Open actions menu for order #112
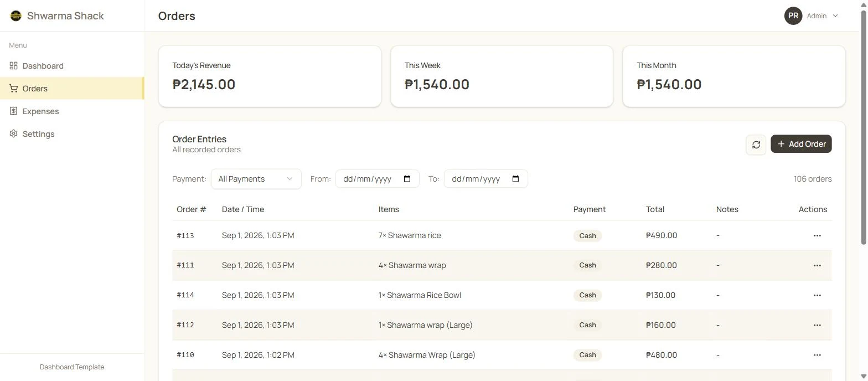The width and height of the screenshot is (868, 381). click(x=817, y=325)
